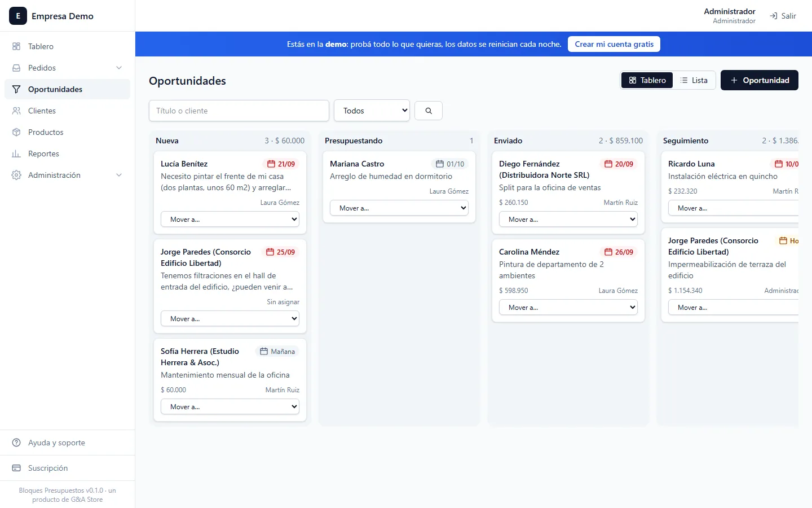Click the Salir logout icon
The image size is (812, 508).
774,16
